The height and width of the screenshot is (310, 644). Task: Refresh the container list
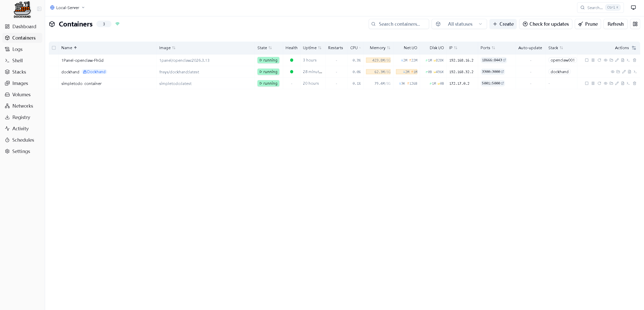tap(615, 24)
